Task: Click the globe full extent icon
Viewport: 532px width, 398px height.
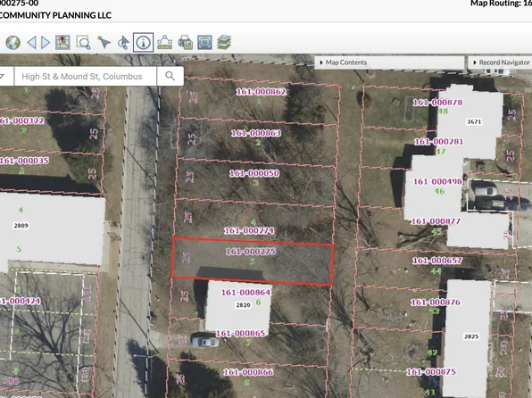Action: pyautogui.click(x=13, y=43)
